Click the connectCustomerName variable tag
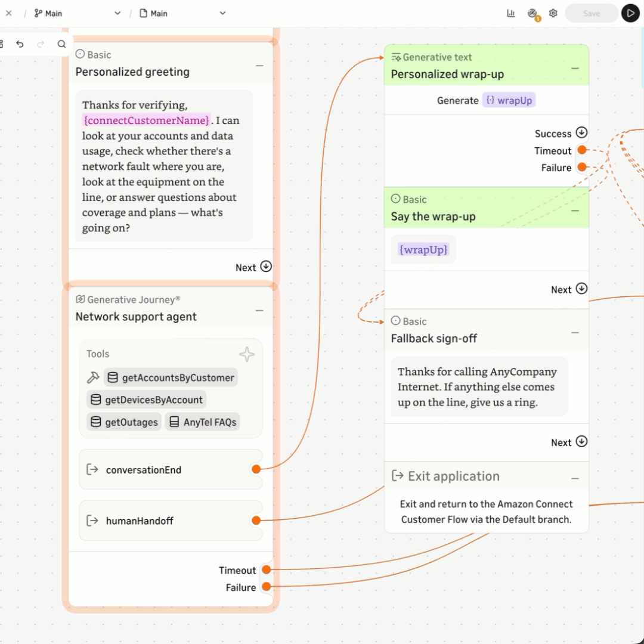 pyautogui.click(x=146, y=120)
